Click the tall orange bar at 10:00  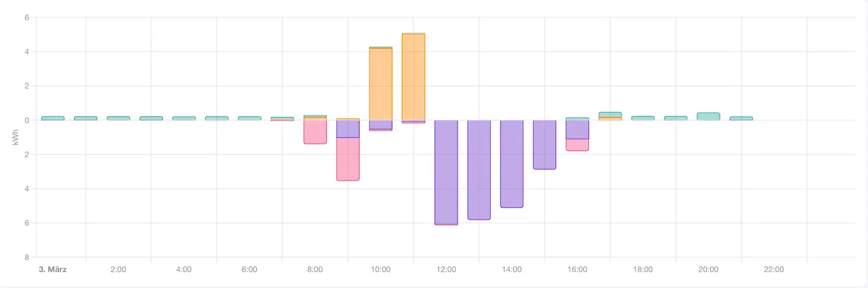(381, 84)
